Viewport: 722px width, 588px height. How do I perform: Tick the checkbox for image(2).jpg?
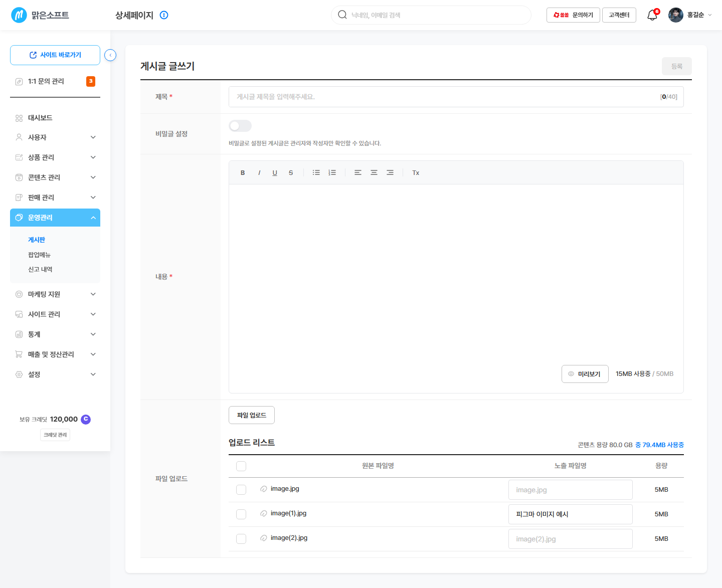click(x=241, y=539)
